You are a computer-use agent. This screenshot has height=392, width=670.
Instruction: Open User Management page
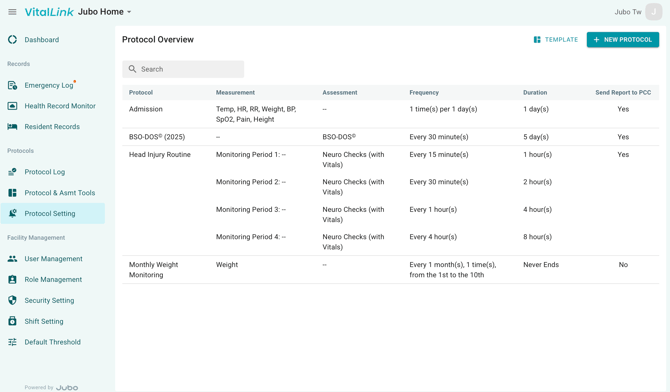click(53, 259)
